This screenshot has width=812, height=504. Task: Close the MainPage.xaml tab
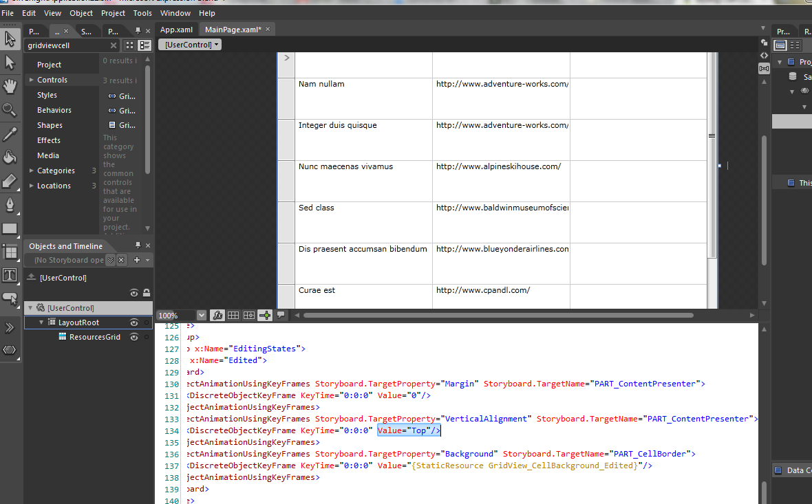[x=268, y=29]
